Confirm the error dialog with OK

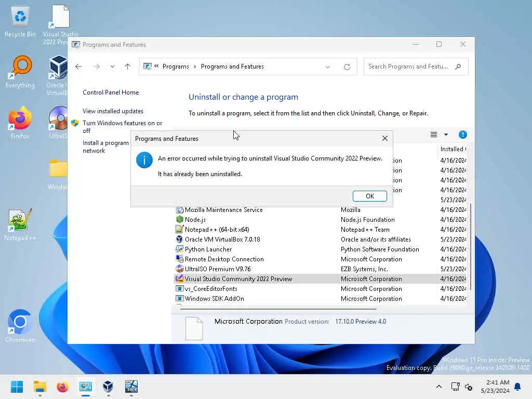point(369,196)
